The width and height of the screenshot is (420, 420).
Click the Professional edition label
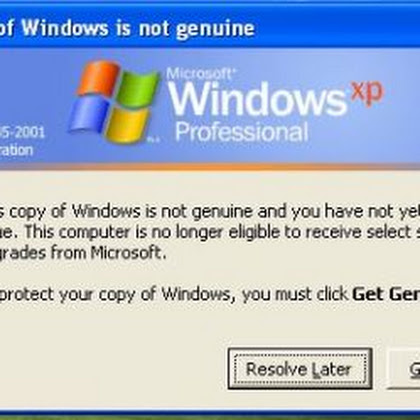[x=241, y=132]
